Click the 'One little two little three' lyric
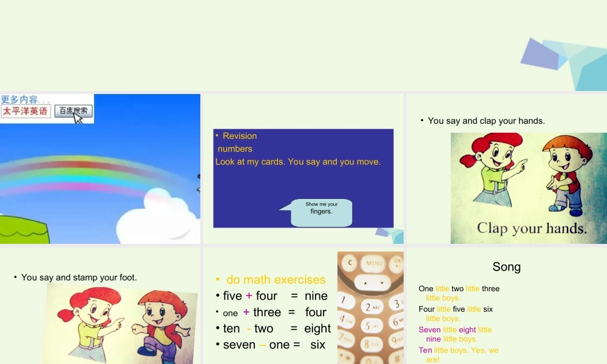This screenshot has height=364, width=607. pos(459,289)
